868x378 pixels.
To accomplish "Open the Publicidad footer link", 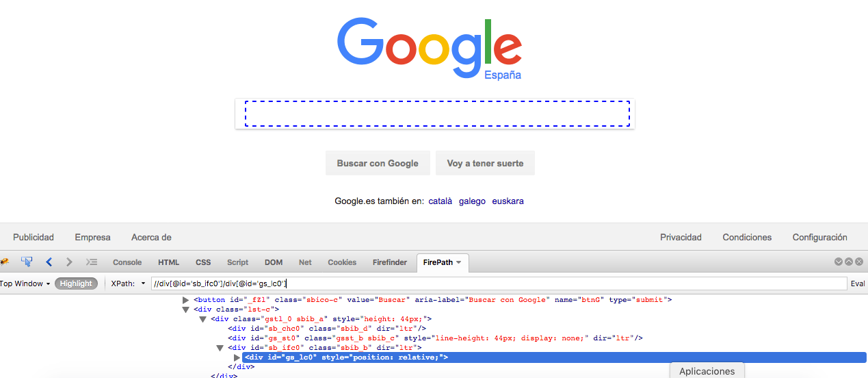I will (x=34, y=238).
